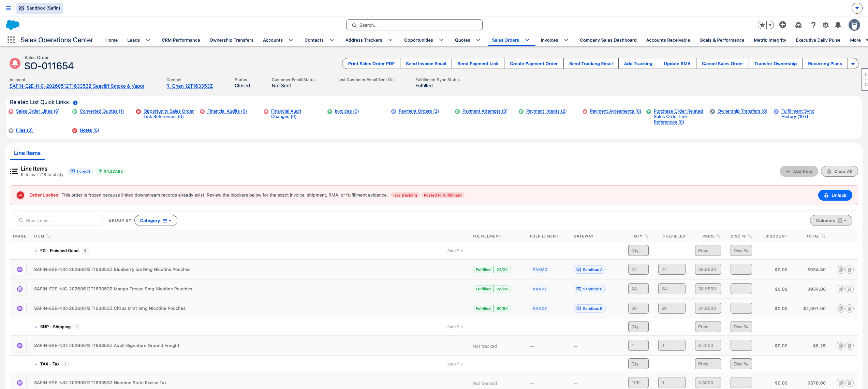Image resolution: width=868 pixels, height=389 pixels.
Task: Open more actions dropdown next to Recurring Plans
Action: point(853,64)
